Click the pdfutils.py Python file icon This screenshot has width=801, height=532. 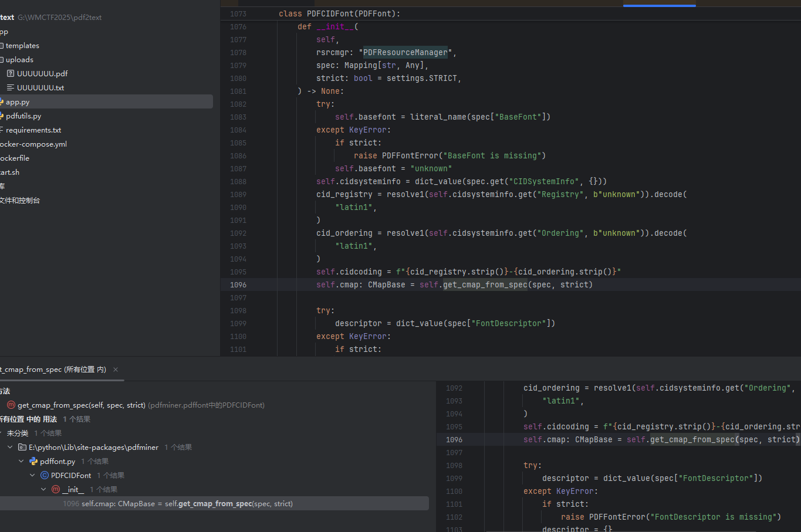point(2,116)
